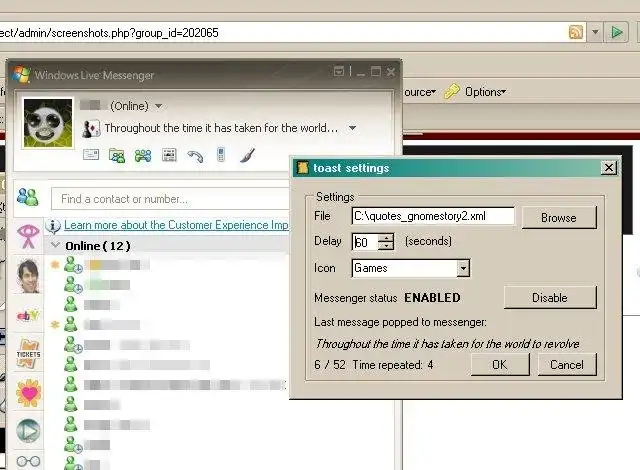The image size is (640, 470).
Task: Open the Options menu in browser toolbar
Action: click(x=485, y=92)
